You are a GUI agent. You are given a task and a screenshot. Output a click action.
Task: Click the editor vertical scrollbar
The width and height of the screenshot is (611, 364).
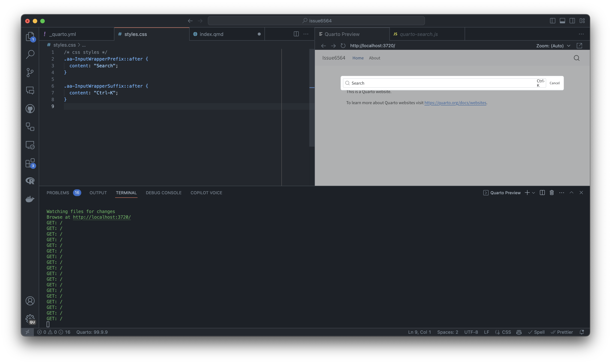click(x=312, y=98)
